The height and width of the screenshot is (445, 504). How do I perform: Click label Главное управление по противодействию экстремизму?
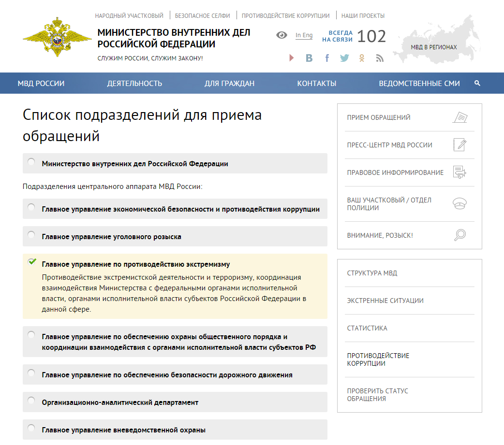135,265
